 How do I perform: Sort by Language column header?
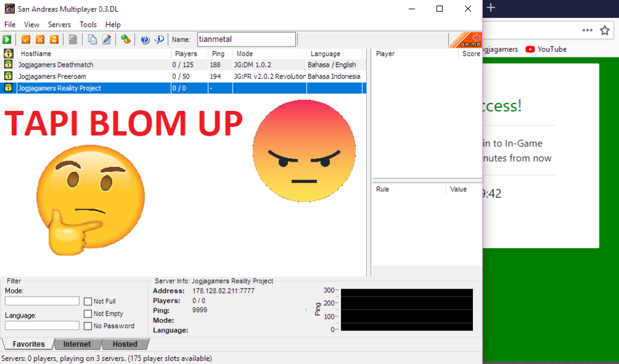334,54
